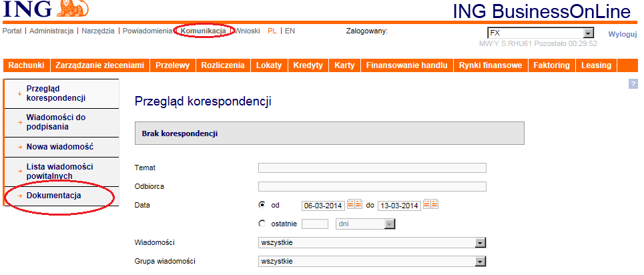Click the 'ostatnie' number input field
The image size is (644, 275).
(315, 224)
